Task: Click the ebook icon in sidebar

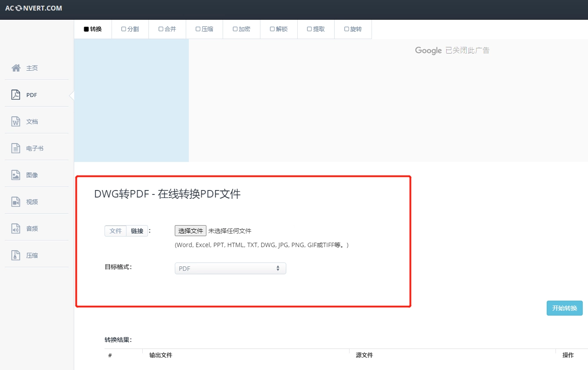Action: click(16, 148)
